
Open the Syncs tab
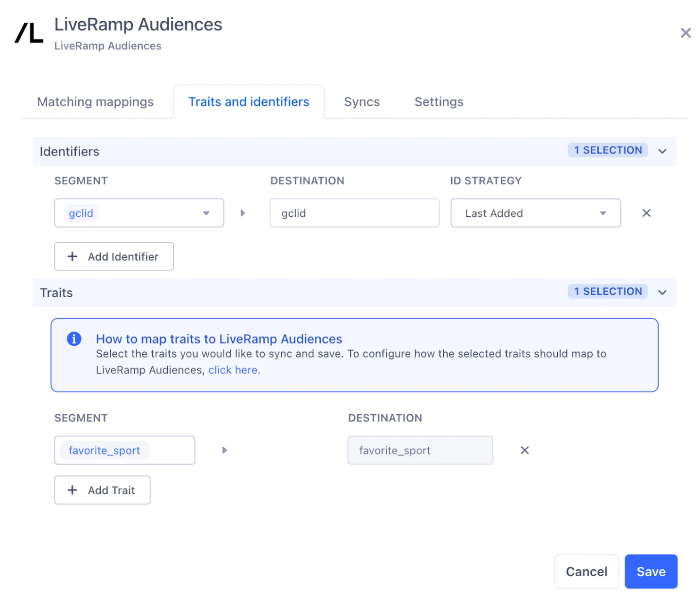[x=361, y=102]
